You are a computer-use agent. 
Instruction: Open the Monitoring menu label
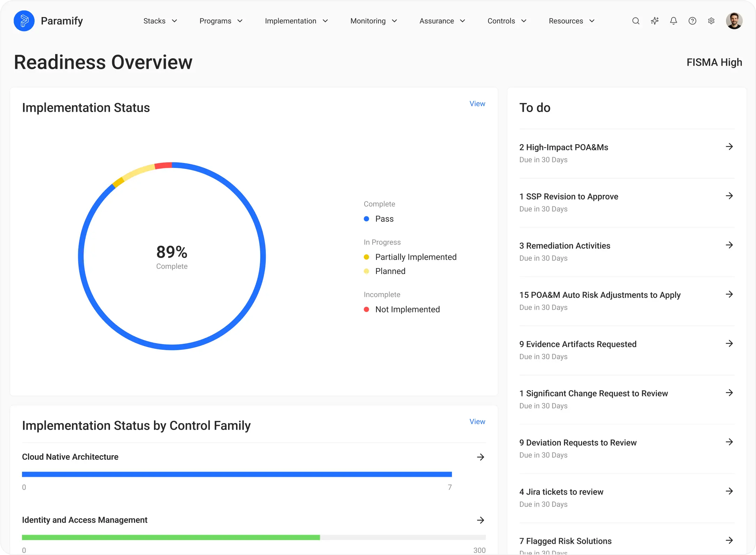pos(368,21)
